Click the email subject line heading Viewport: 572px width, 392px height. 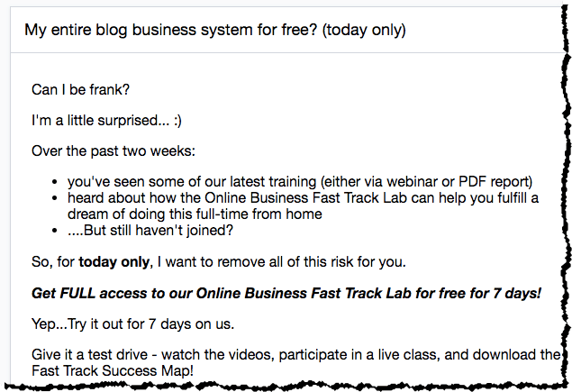click(x=215, y=30)
